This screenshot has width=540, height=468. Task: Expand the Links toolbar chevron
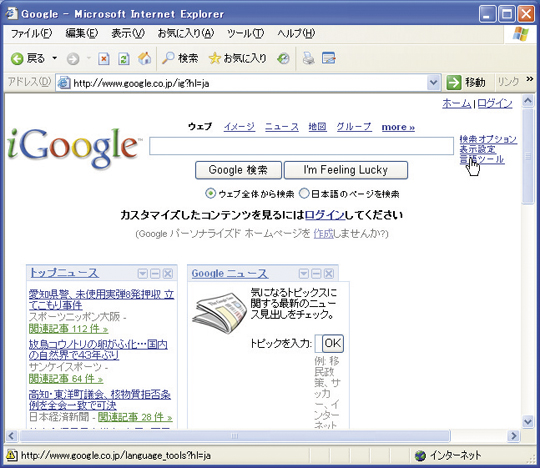(x=530, y=80)
